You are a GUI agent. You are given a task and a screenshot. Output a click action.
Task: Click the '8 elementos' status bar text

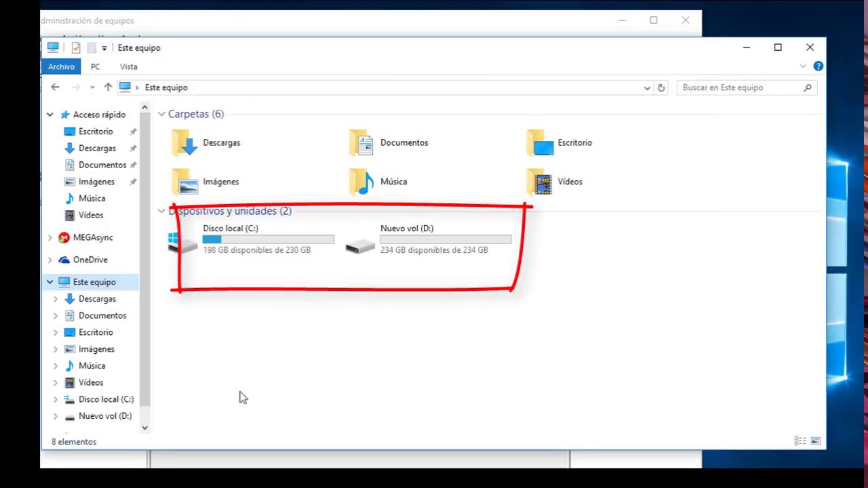74,442
